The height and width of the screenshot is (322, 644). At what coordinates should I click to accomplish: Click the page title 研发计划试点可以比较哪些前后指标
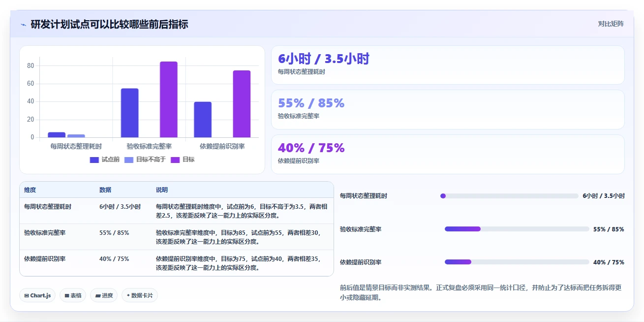(x=109, y=24)
